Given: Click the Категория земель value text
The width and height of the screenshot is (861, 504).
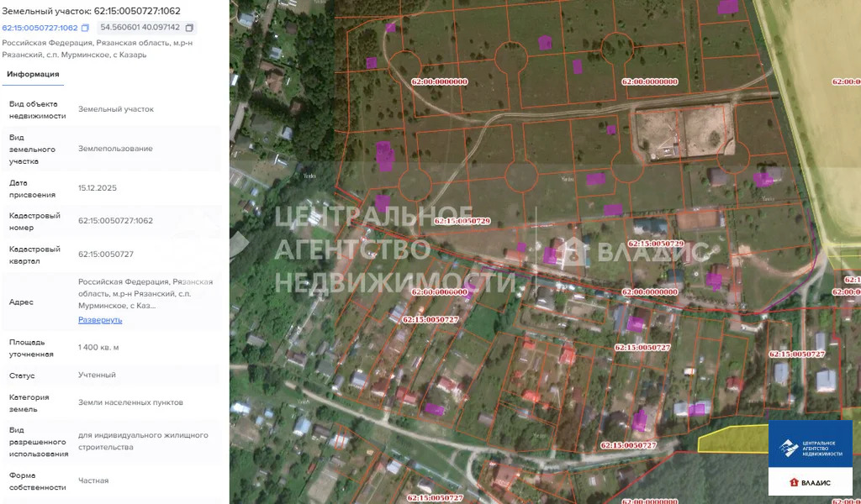Looking at the screenshot, I should tap(130, 402).
